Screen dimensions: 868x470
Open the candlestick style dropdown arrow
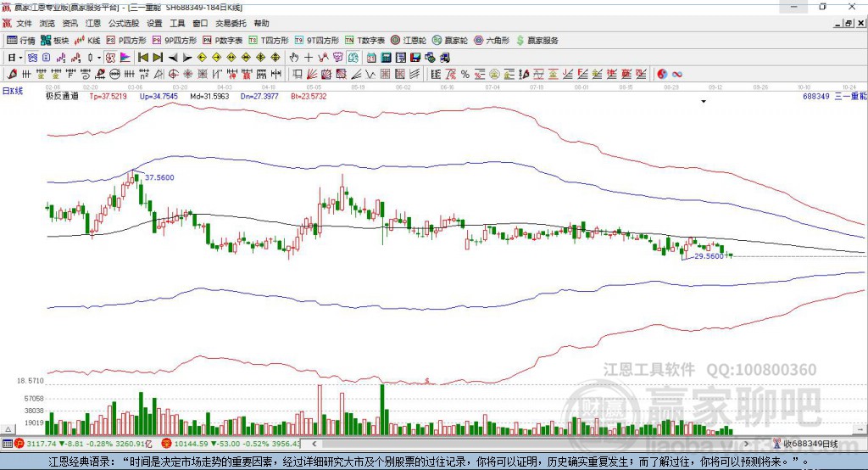[99, 58]
